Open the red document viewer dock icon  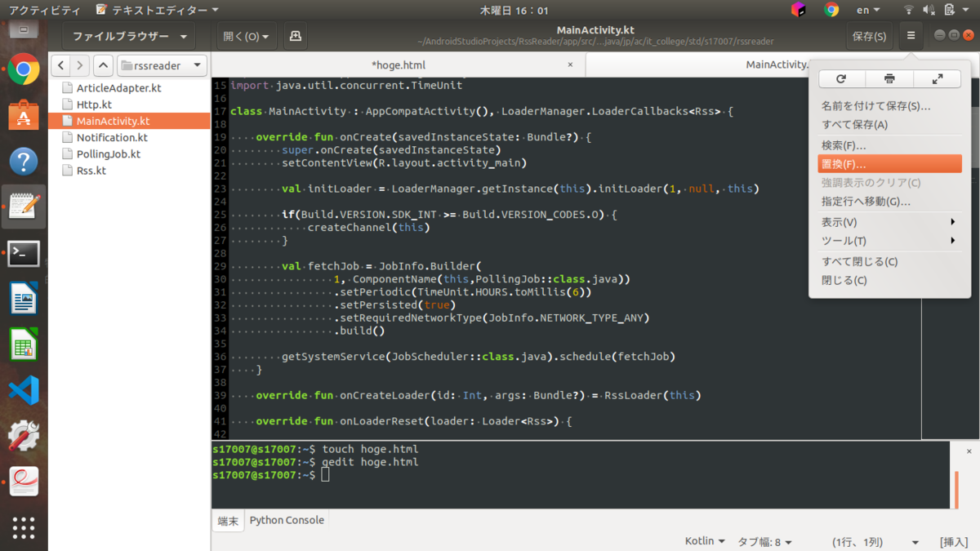(x=24, y=482)
